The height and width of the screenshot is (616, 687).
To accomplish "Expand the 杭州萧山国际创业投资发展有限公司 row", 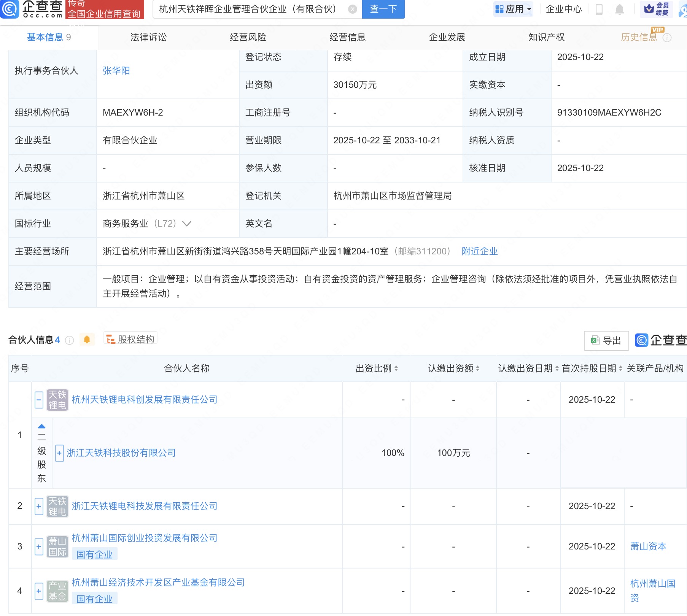I will point(39,547).
